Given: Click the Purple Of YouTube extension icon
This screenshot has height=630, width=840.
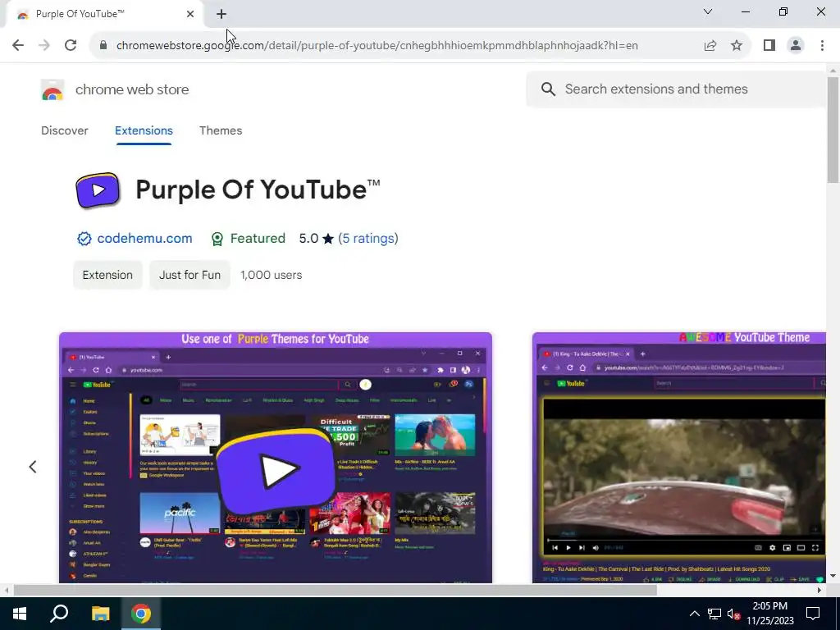Looking at the screenshot, I should point(98,190).
